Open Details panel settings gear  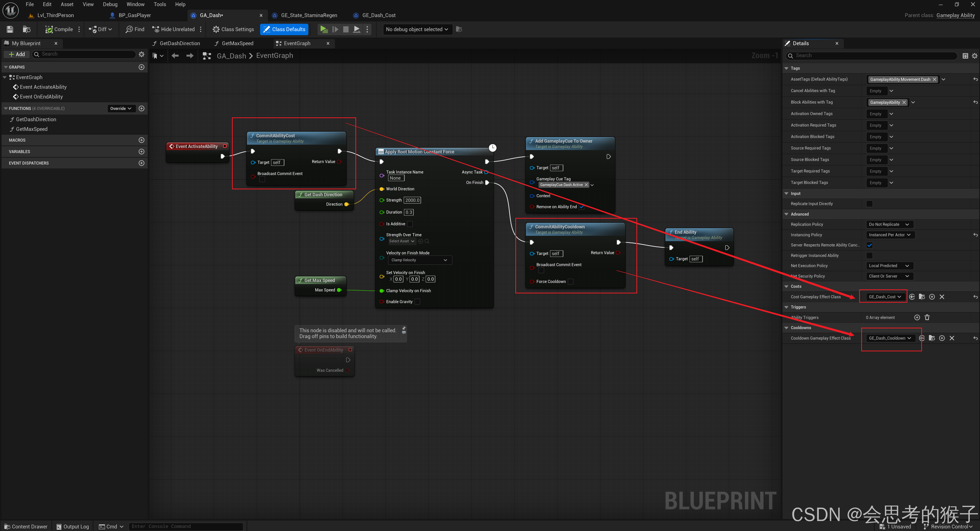coord(975,56)
